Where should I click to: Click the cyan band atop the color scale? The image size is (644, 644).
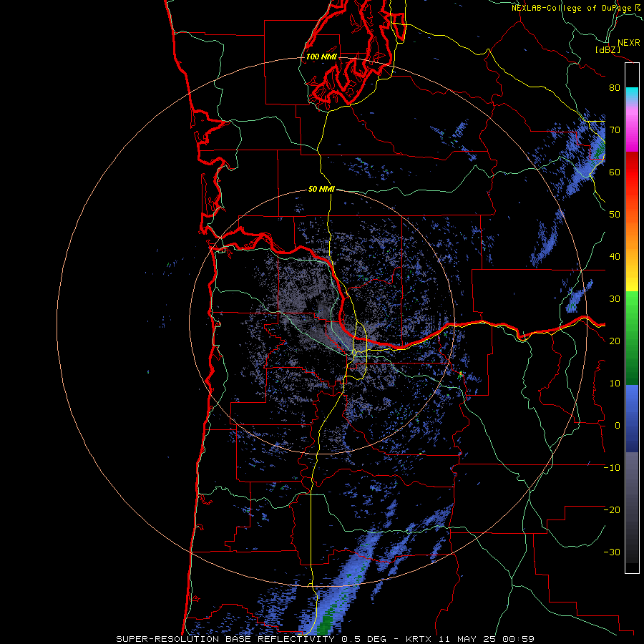click(632, 94)
